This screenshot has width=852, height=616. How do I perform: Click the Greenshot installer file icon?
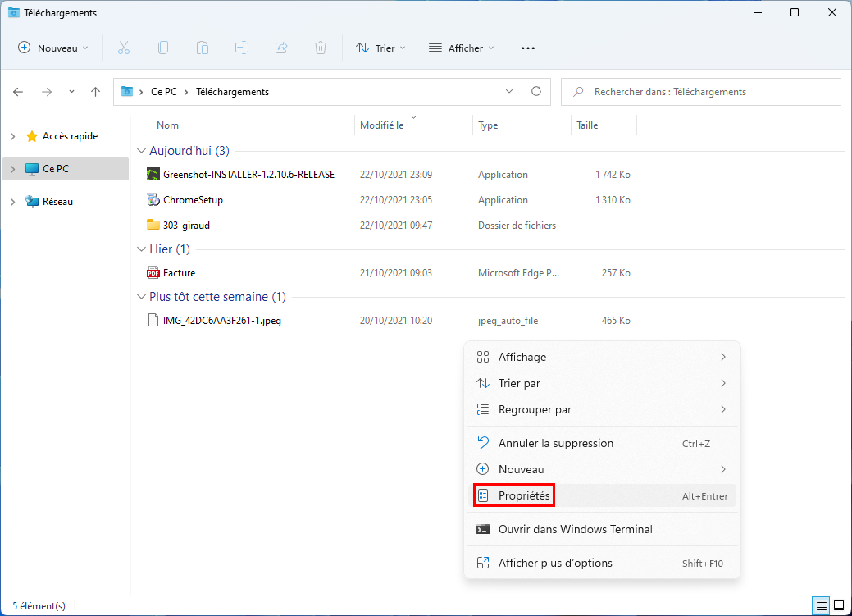tap(153, 174)
